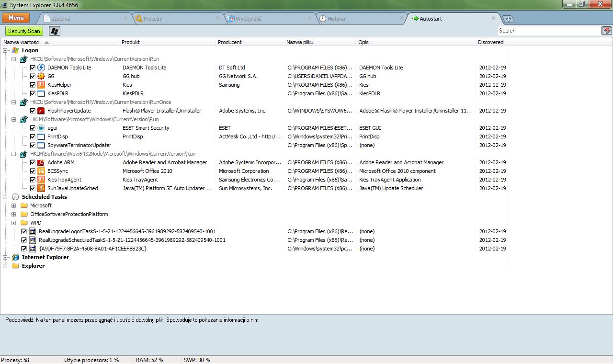Sort by Discovered column header
The width and height of the screenshot is (613, 364).
492,42
